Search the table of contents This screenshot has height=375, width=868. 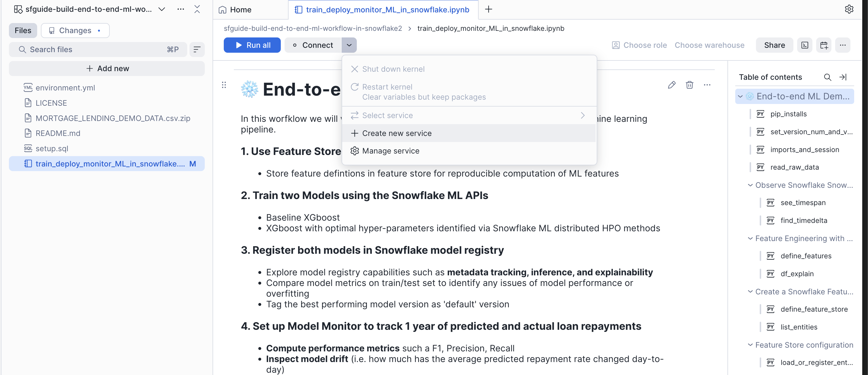click(827, 77)
